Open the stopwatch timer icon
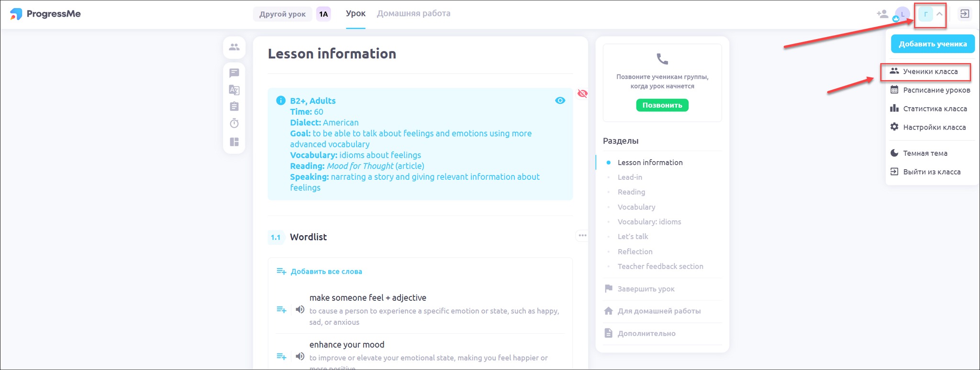980x370 pixels. (234, 123)
